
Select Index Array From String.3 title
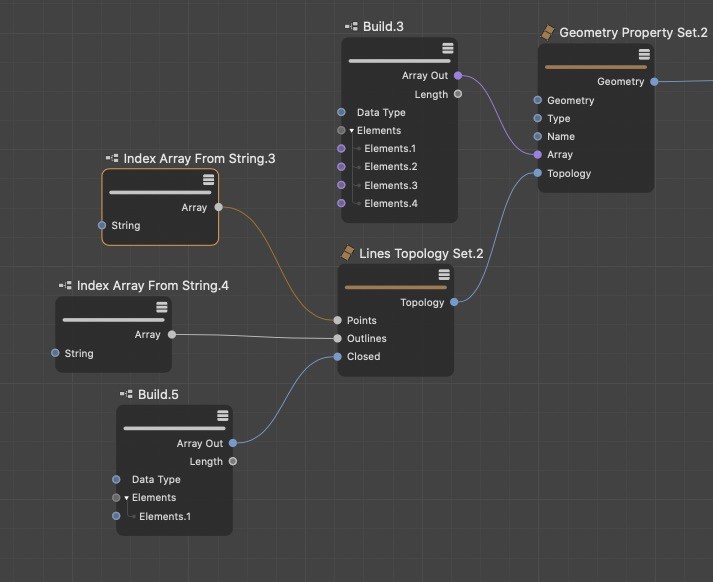199,159
